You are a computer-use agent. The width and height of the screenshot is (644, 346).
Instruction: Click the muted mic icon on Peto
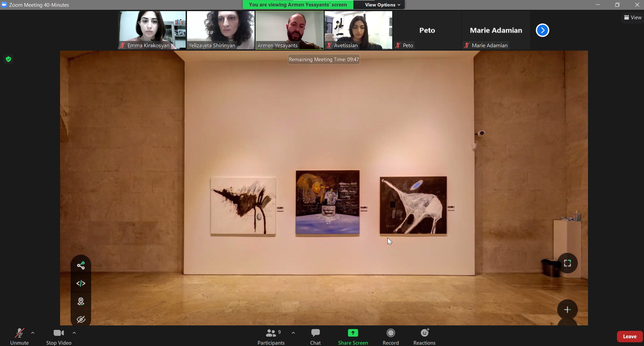point(398,45)
